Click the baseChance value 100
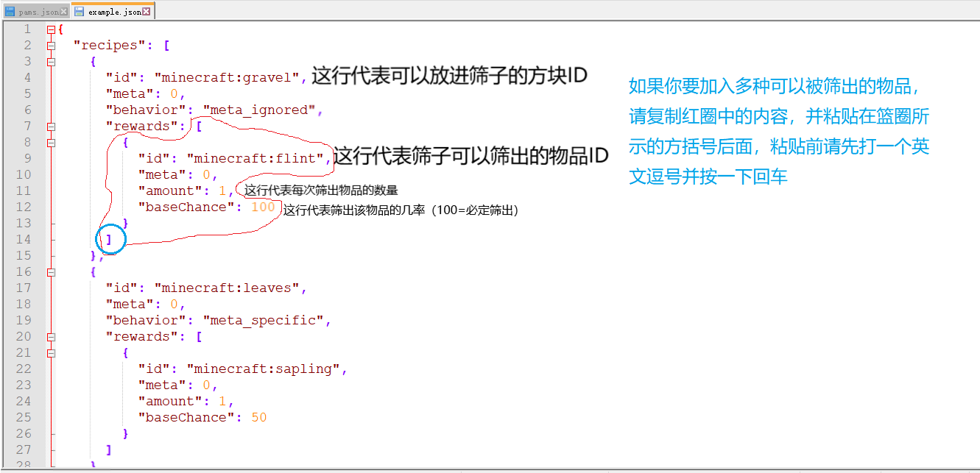Viewport: 980px width, 473px height. 263,207
